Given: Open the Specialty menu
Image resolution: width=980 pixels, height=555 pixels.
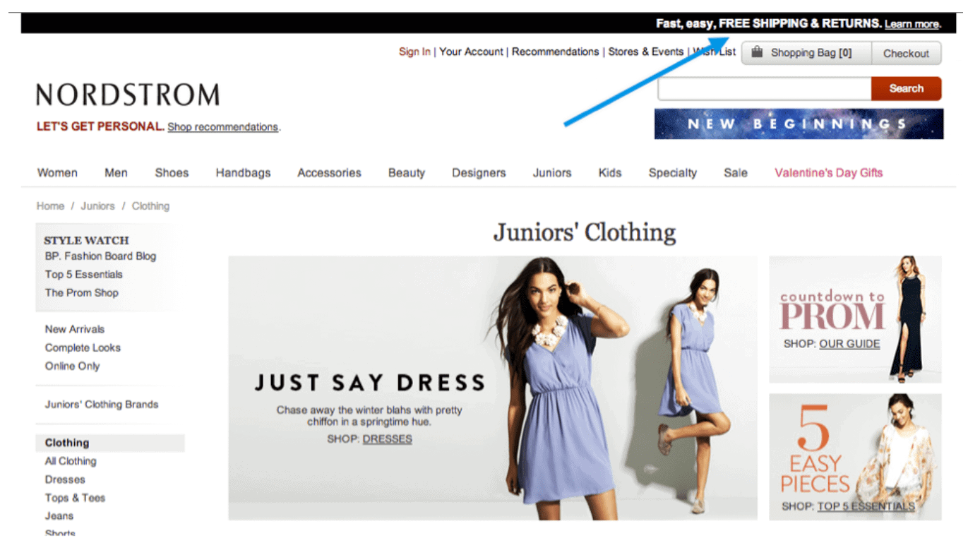Looking at the screenshot, I should point(673,173).
